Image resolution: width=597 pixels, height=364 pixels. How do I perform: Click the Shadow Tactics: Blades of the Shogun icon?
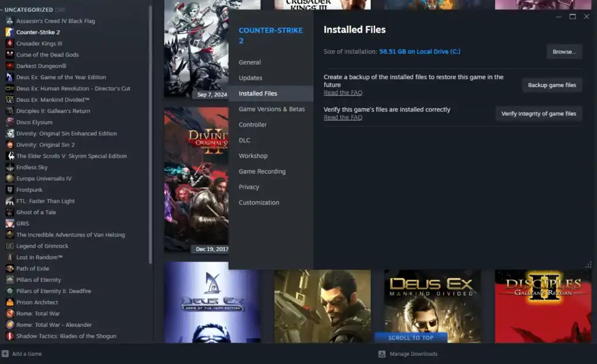pyautogui.click(x=9, y=335)
